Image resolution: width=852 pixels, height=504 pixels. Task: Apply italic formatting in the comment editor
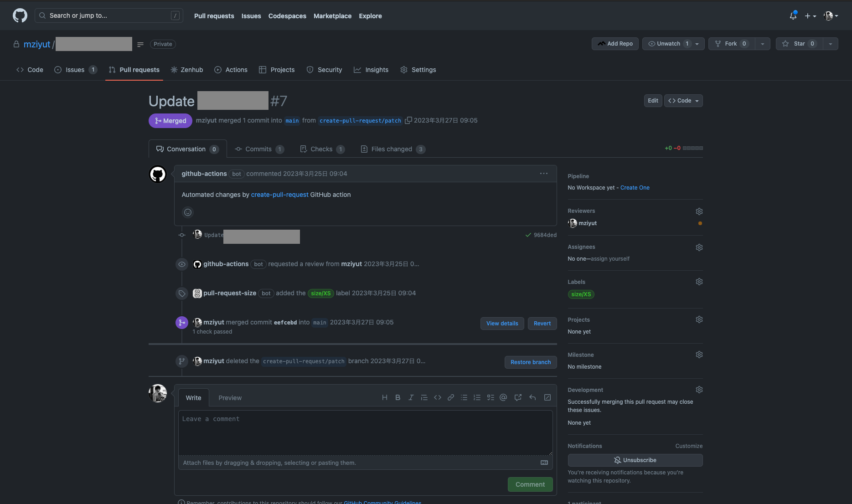(x=411, y=397)
